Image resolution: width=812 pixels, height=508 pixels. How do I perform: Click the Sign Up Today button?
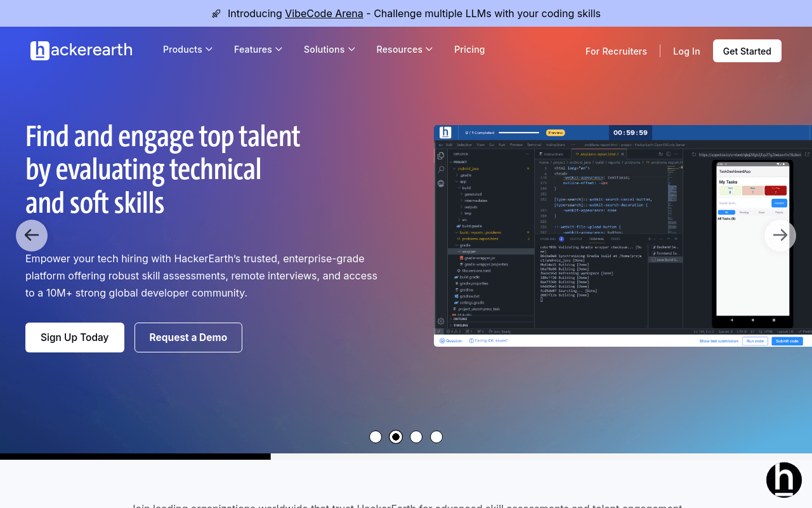point(75,337)
